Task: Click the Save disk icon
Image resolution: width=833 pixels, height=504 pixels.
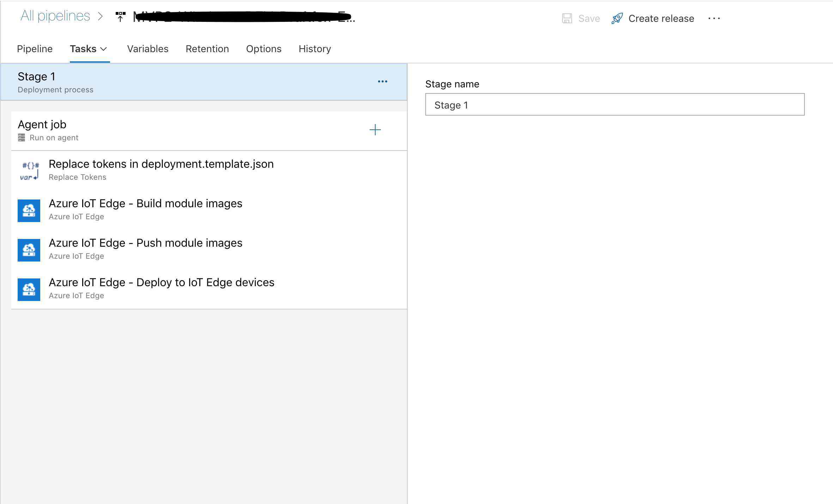Action: (x=567, y=18)
